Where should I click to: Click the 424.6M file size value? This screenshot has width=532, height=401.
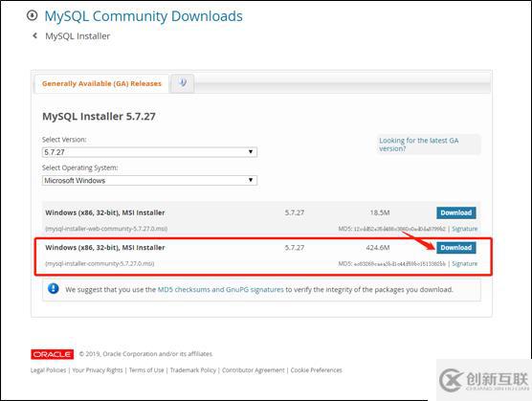[x=378, y=248]
